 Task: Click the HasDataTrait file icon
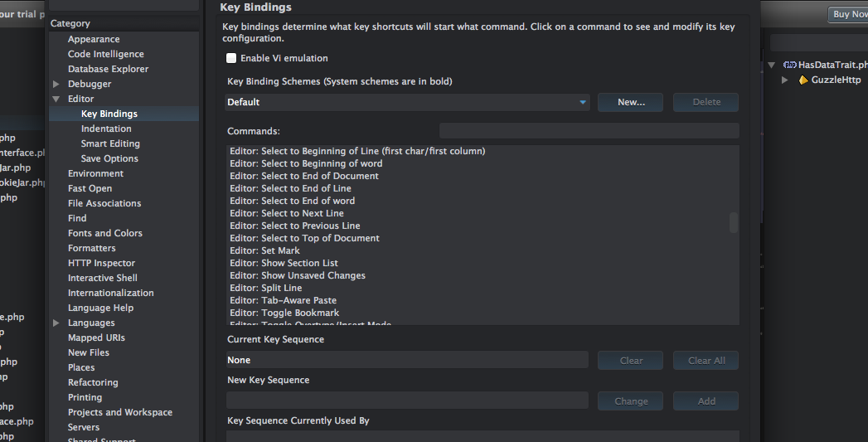tap(789, 65)
